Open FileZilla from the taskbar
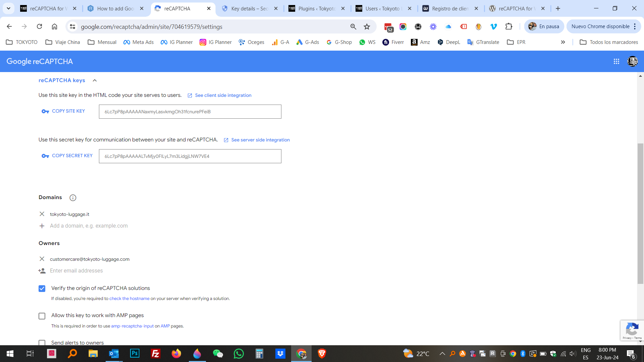The image size is (644, 362). coord(156,354)
